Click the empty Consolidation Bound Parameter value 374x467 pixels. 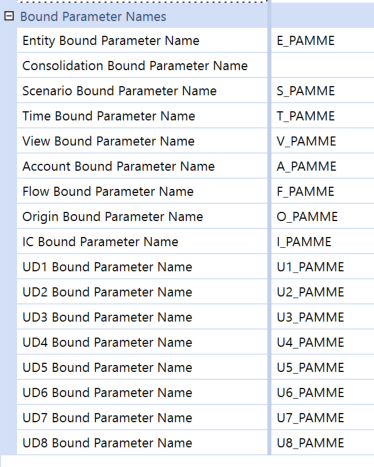[323, 66]
